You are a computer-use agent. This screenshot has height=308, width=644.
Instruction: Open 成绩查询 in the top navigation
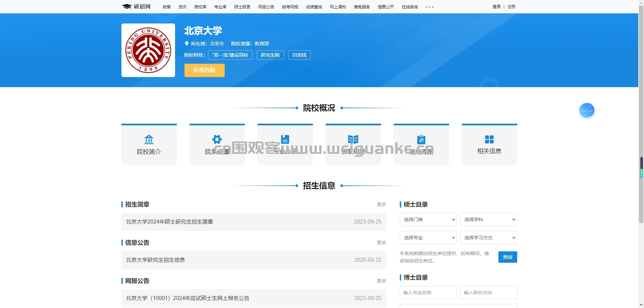click(314, 7)
